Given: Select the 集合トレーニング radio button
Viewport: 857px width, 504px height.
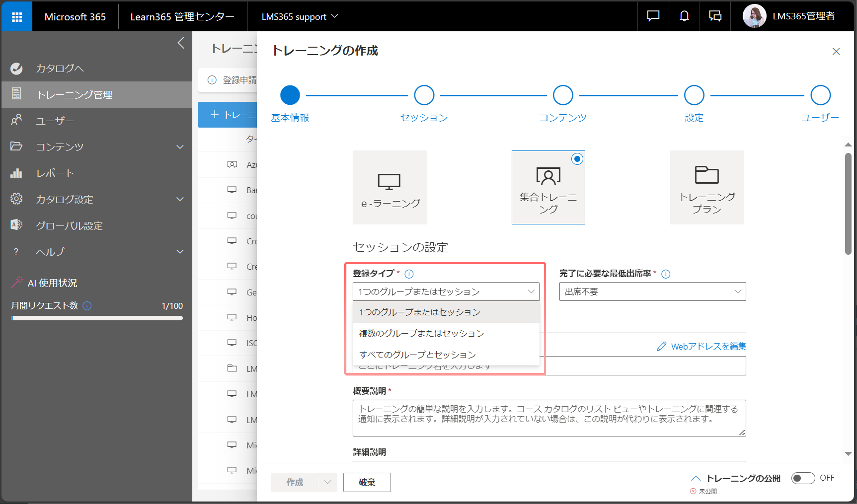Looking at the screenshot, I should (577, 159).
